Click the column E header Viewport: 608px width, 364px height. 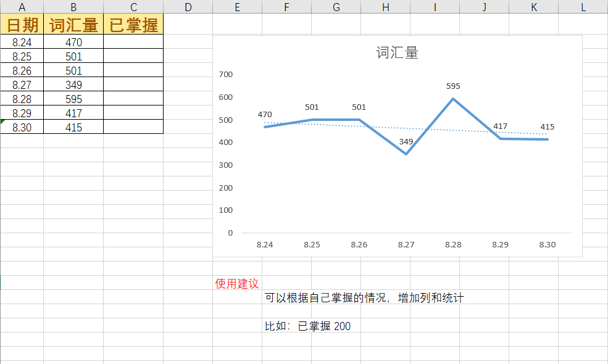[237, 7]
